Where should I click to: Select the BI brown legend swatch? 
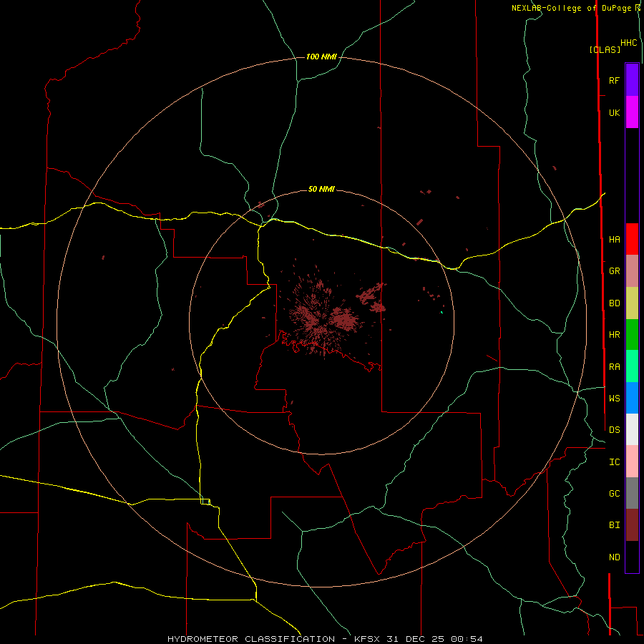632,525
